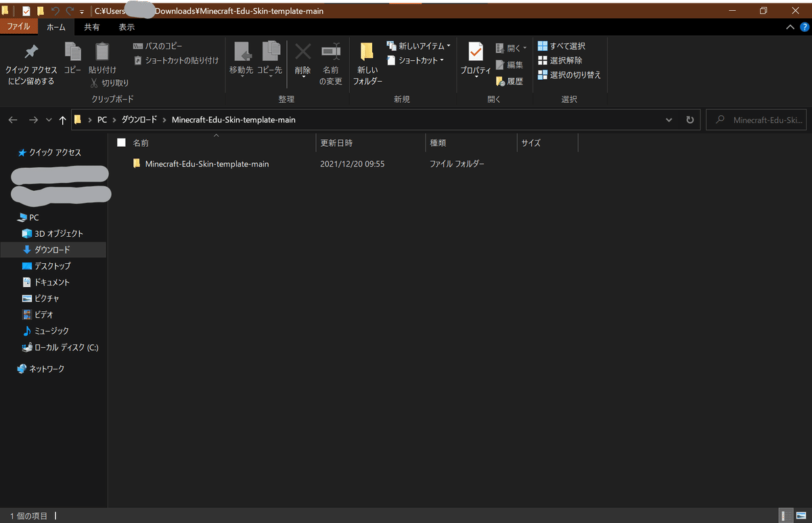
Task: Click 選択の切り替え (Invert selection)
Action: tap(569, 75)
